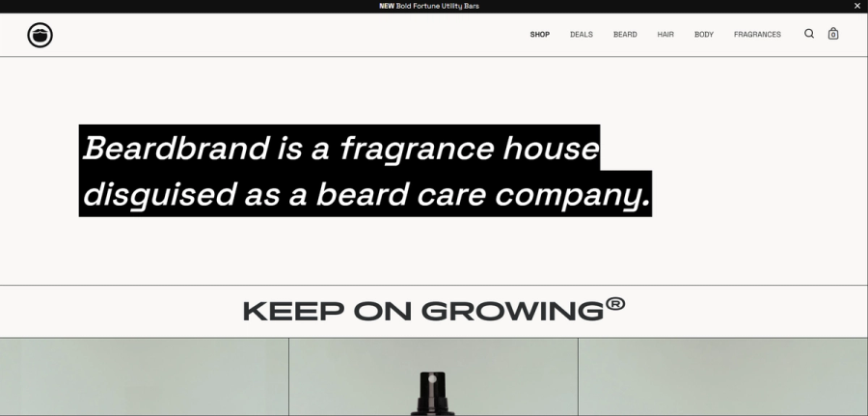The image size is (868, 416).
Task: Open the search magnifier icon
Action: pos(809,34)
